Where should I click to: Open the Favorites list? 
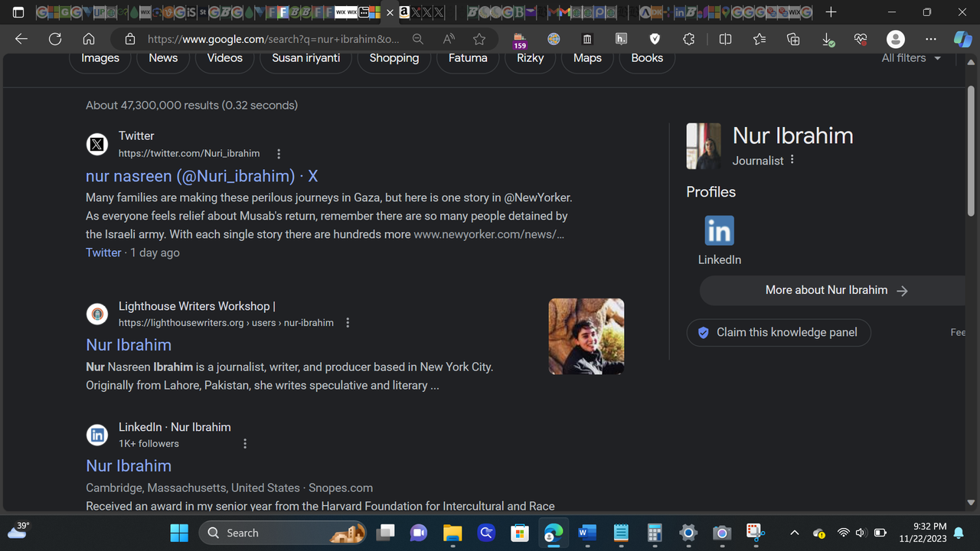click(759, 39)
